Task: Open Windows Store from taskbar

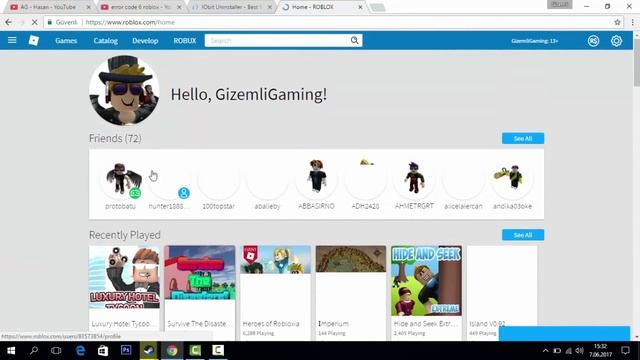Action: (103, 350)
